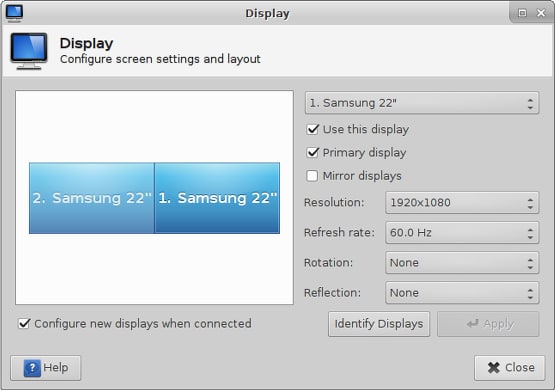Open Help with the Help button
The height and width of the screenshot is (390, 555).
[x=46, y=368]
